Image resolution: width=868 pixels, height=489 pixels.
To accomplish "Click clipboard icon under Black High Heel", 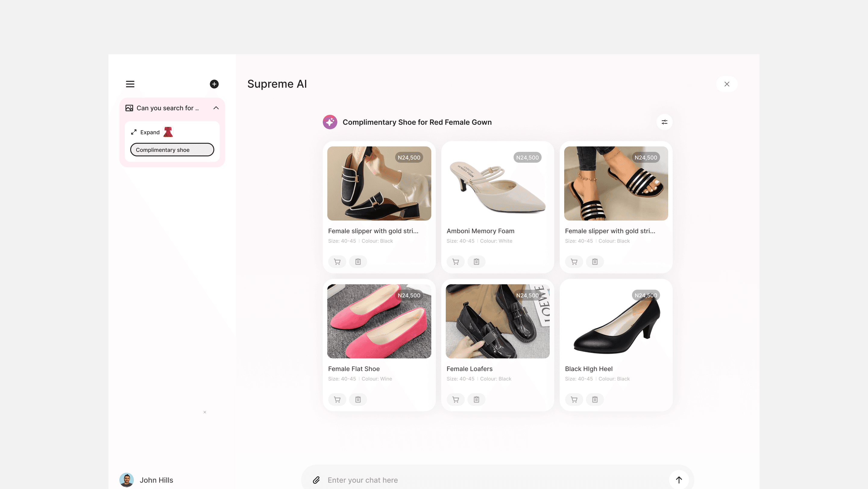I will point(595,400).
